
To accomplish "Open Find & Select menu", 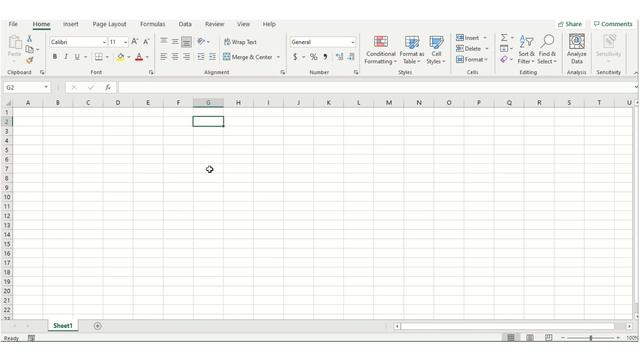I will tap(547, 50).
